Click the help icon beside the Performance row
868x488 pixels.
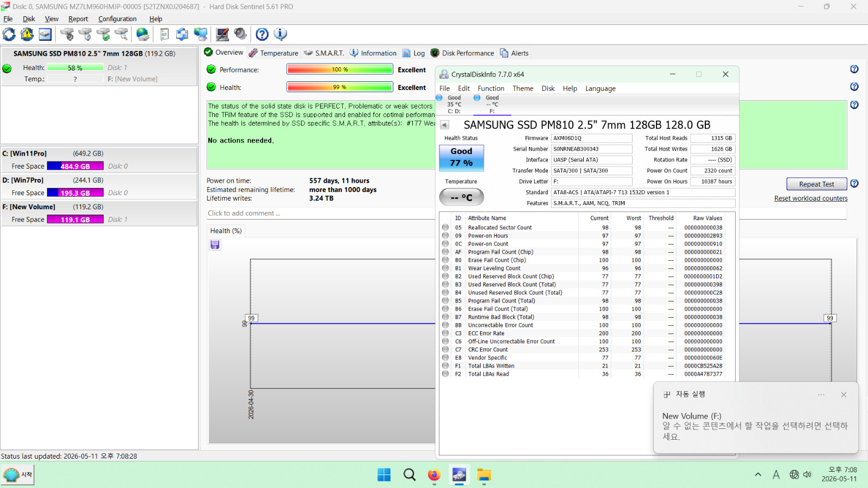coord(854,69)
